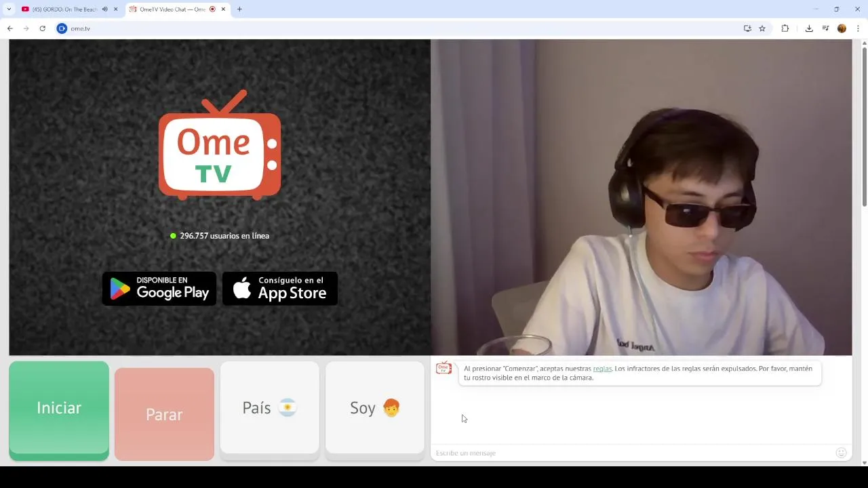Open the Extensions puzzle icon

785,28
